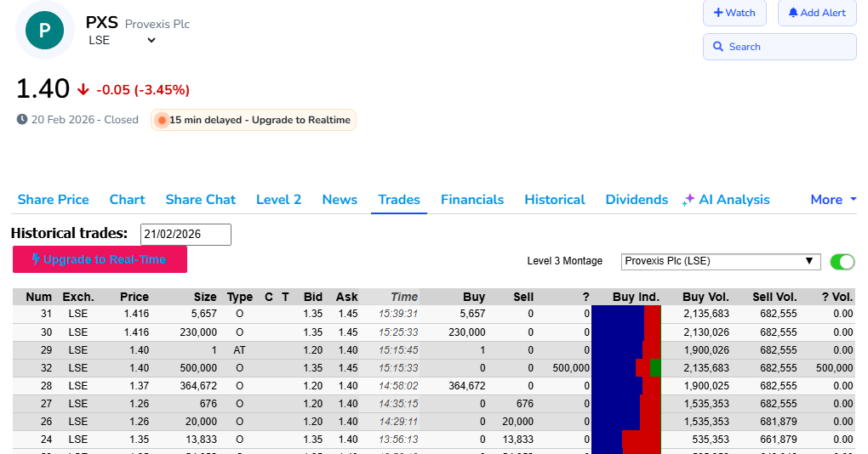Open the Provexis Plc (LSE) montage dropdown

point(721,261)
